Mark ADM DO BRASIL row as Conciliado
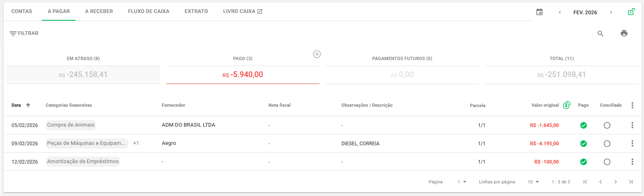 (607, 125)
